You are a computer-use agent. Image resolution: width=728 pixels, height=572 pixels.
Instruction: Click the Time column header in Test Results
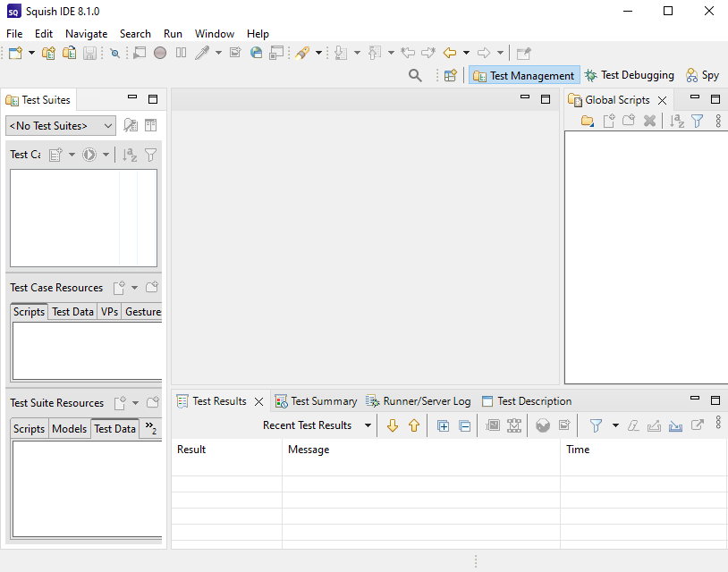pyautogui.click(x=577, y=450)
